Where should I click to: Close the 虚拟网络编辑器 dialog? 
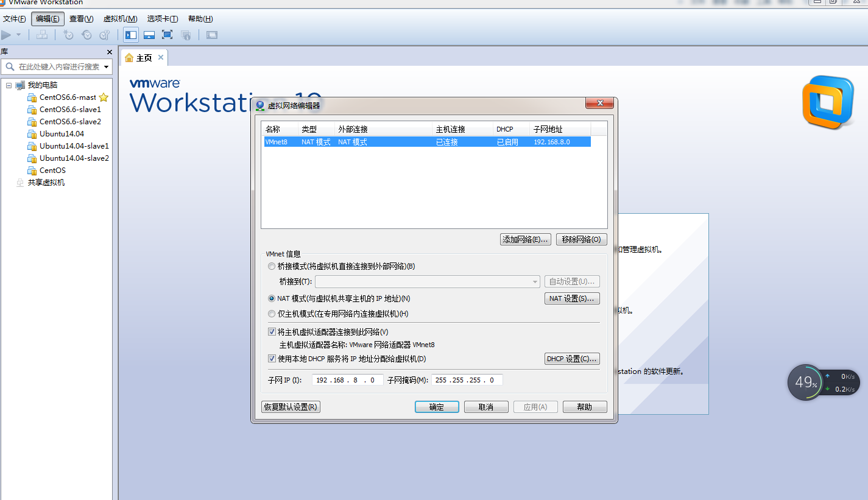point(599,103)
